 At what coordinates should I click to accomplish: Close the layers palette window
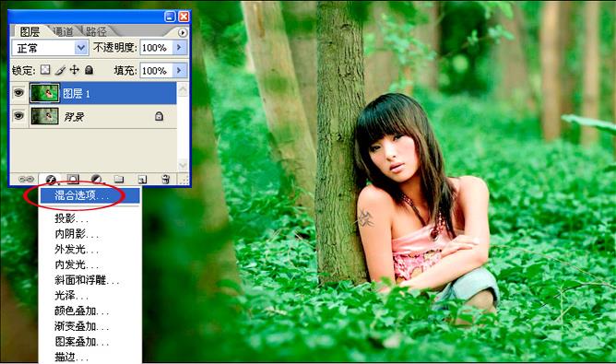(184, 17)
